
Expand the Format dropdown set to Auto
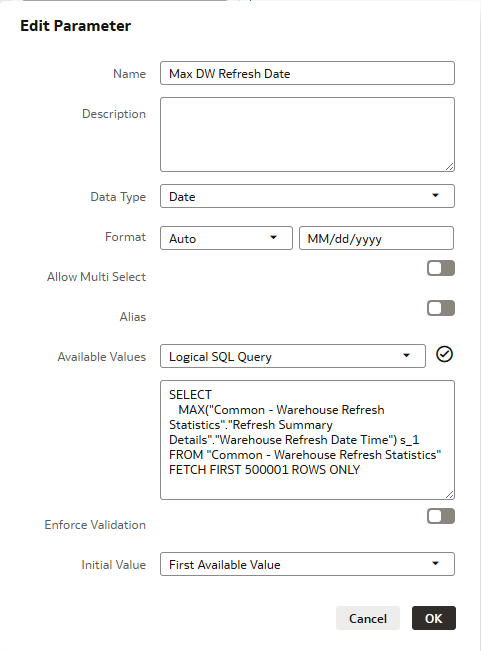coord(226,238)
